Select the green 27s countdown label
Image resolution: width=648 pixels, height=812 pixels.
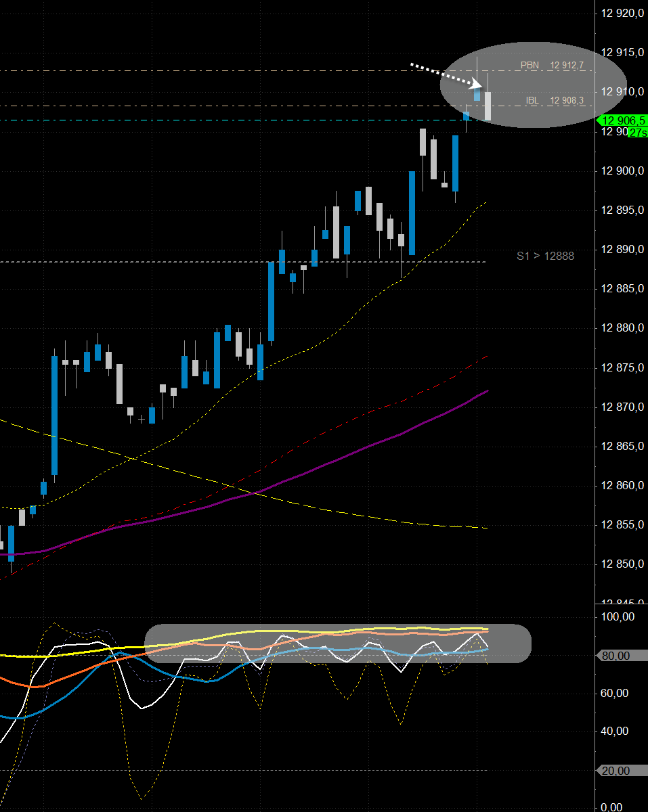(x=637, y=133)
